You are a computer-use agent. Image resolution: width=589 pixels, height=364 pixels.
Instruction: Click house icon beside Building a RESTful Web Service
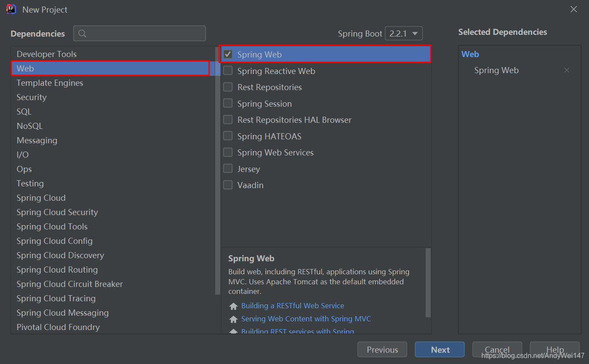tap(234, 306)
